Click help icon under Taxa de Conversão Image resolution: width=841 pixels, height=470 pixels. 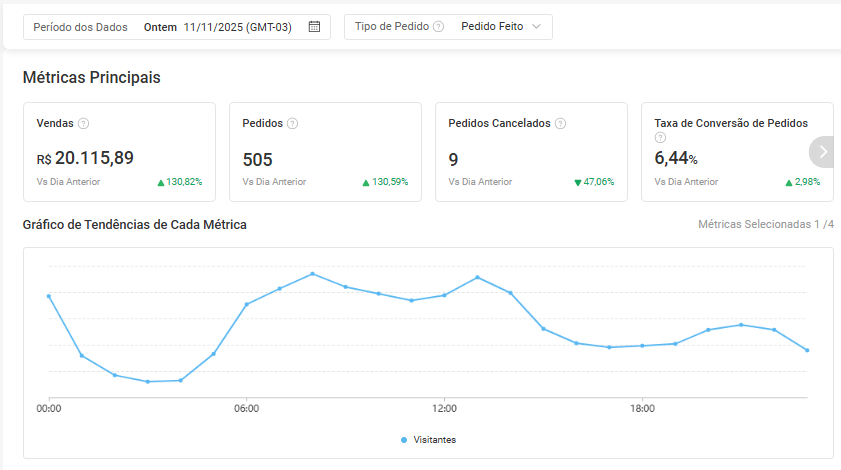pos(660,138)
